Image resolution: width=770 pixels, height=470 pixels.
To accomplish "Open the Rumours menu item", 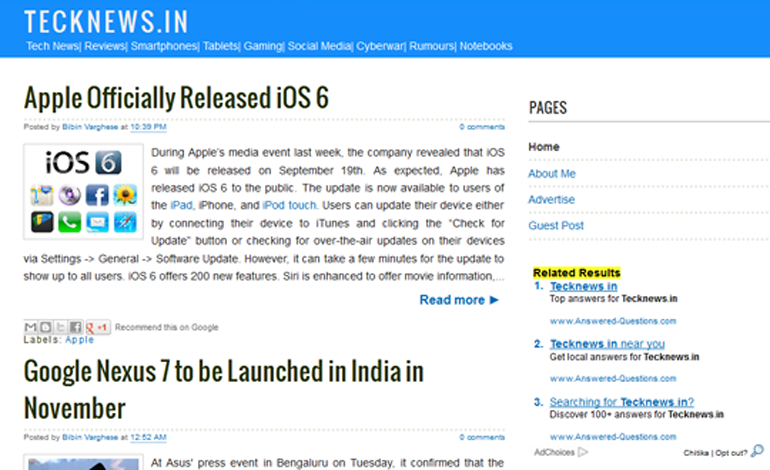I will tap(432, 46).
